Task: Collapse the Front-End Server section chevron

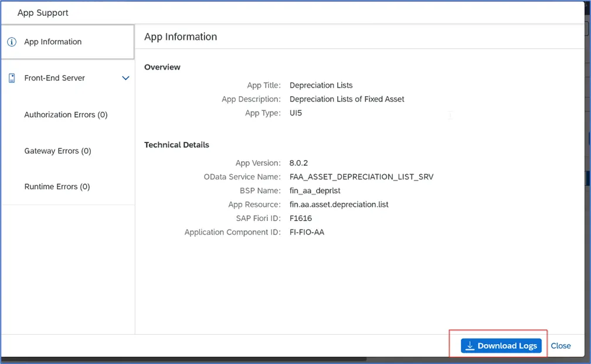Action: [125, 77]
